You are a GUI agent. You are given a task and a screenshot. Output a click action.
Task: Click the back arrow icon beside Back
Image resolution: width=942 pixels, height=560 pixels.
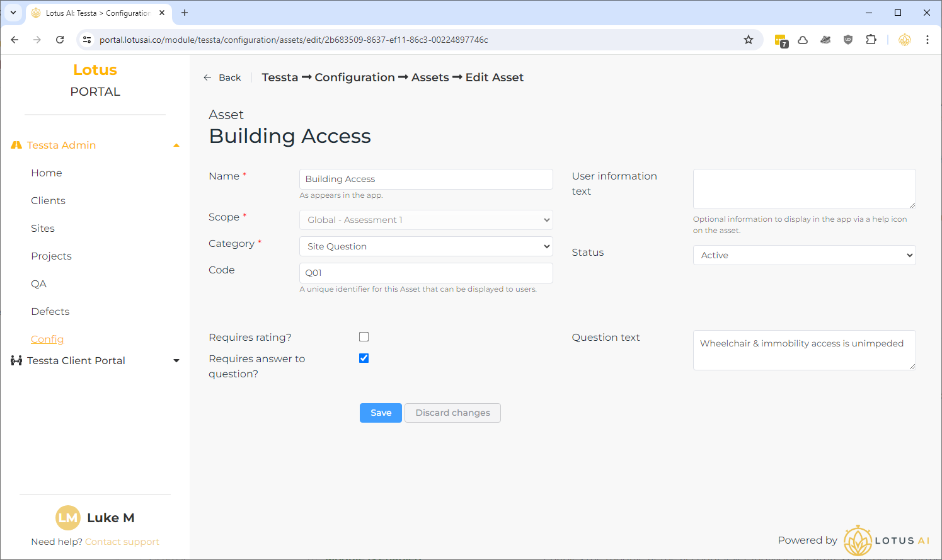click(x=207, y=77)
